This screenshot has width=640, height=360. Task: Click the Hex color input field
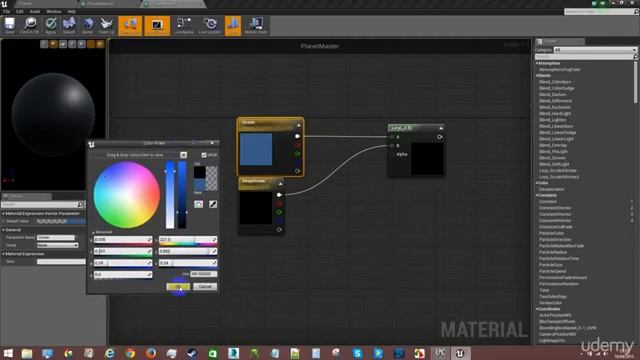click(x=204, y=274)
